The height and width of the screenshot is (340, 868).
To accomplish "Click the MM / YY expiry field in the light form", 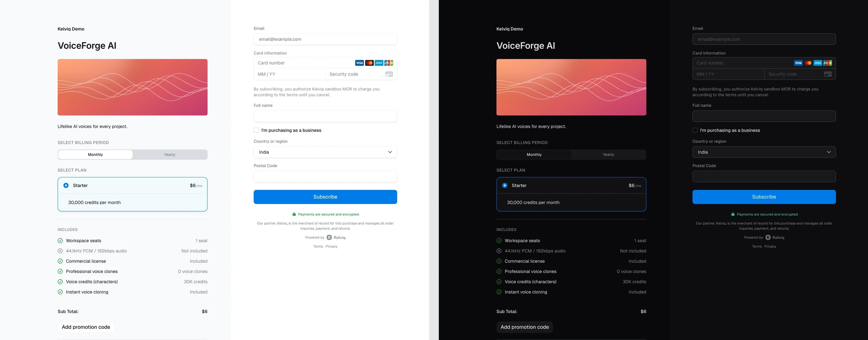I will point(290,74).
